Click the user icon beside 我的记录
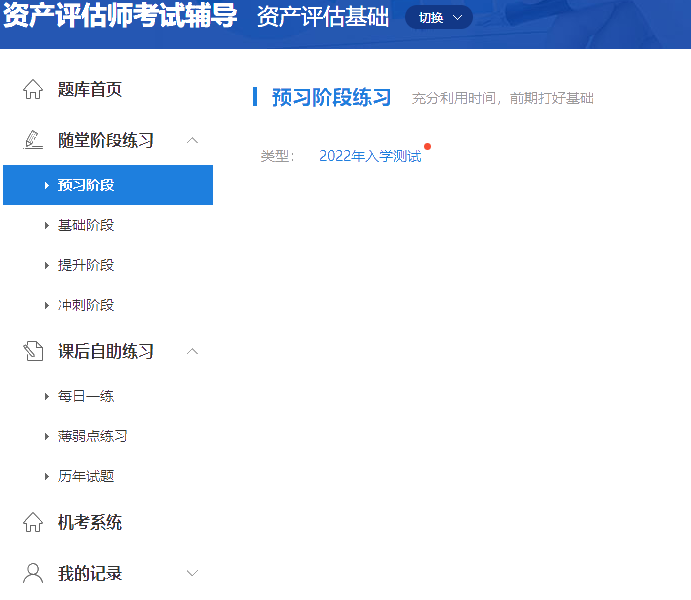Viewport: 691px width, 600px height. (33, 573)
